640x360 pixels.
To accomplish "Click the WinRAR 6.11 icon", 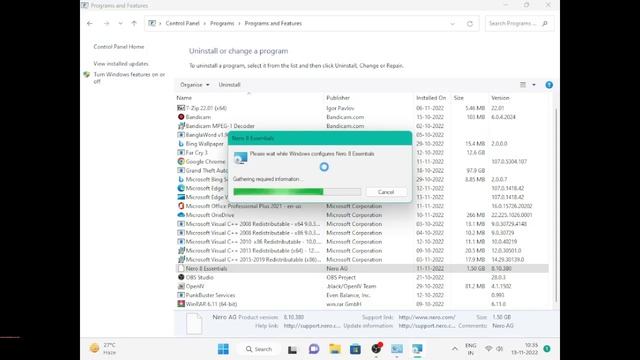I will click(x=181, y=304).
